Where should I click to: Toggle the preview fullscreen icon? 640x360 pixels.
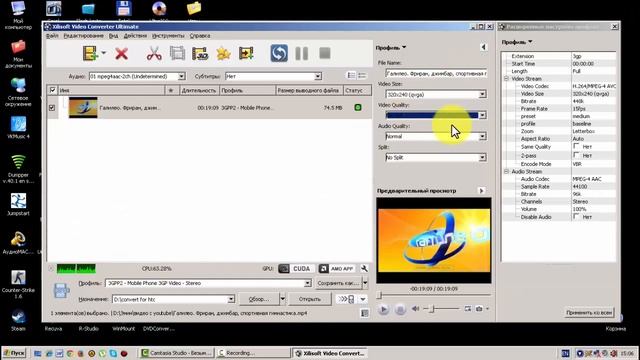[468, 309]
